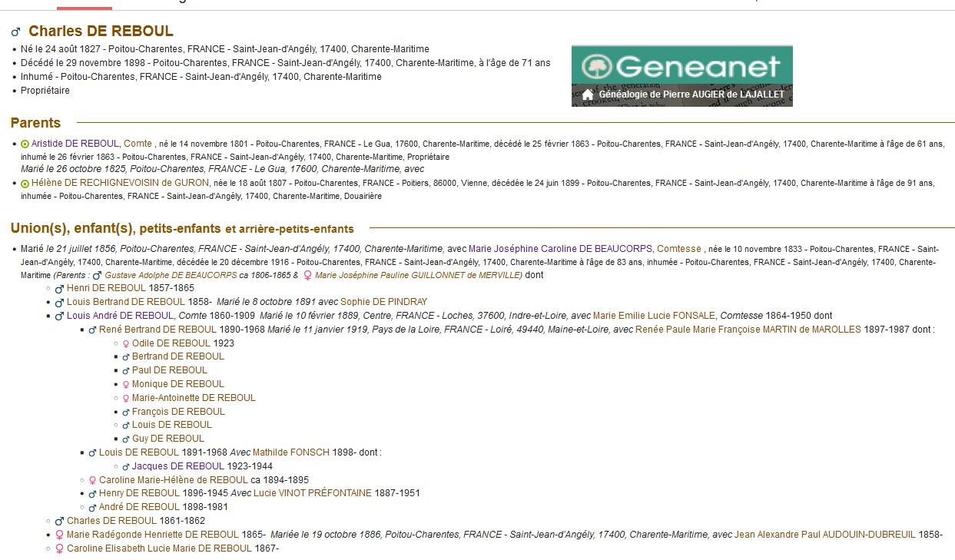Open Marie Joséphine Pauline GUILLONNET de MERVILLE link
Viewport: 955px width, 560px height.
418,275
